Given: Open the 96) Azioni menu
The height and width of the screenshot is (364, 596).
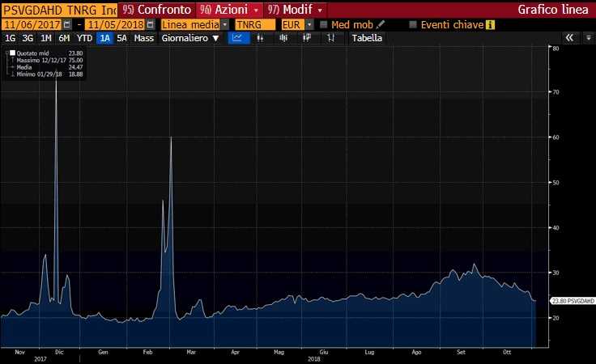Looking at the screenshot, I should click(229, 10).
